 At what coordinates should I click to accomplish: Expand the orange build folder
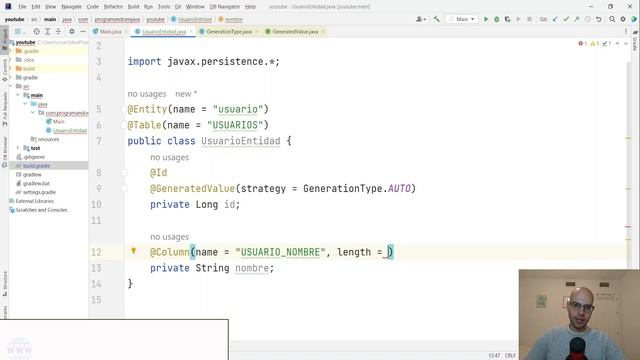tap(11, 69)
